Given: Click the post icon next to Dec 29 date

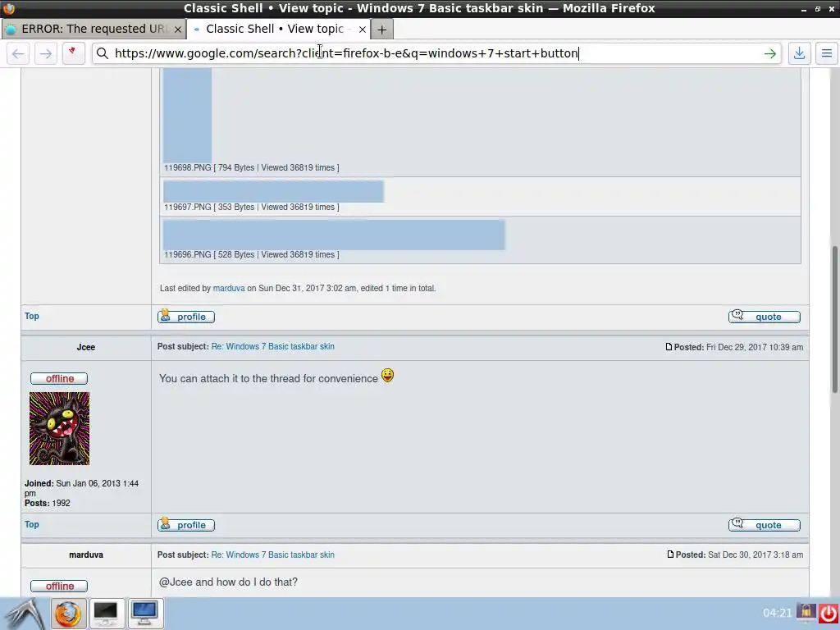Looking at the screenshot, I should click(669, 347).
